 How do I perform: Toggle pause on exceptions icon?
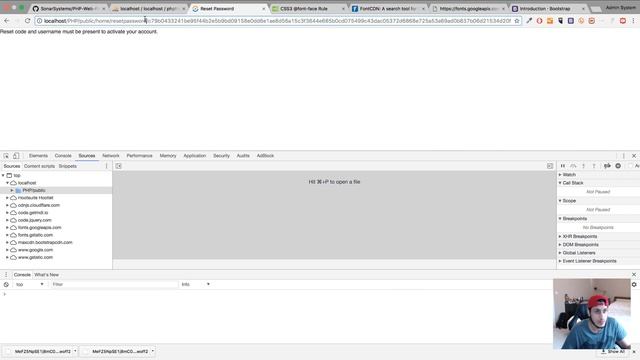618,166
